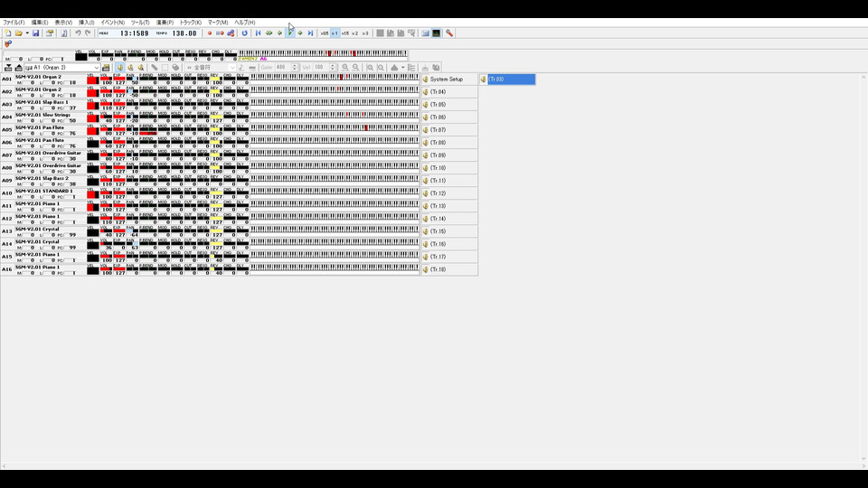Start recording with the red record button

point(209,33)
